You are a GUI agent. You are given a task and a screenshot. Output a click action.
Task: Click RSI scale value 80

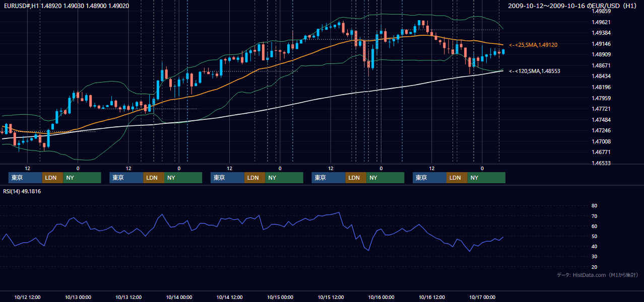594,206
